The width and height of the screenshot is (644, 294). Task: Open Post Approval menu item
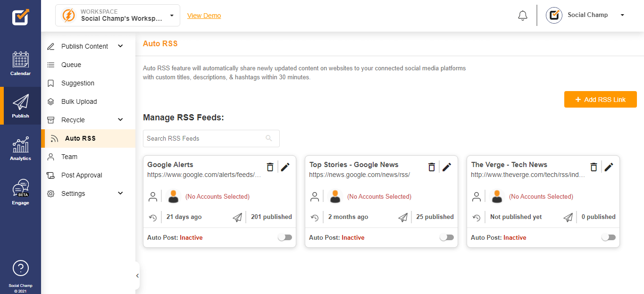coord(88,175)
